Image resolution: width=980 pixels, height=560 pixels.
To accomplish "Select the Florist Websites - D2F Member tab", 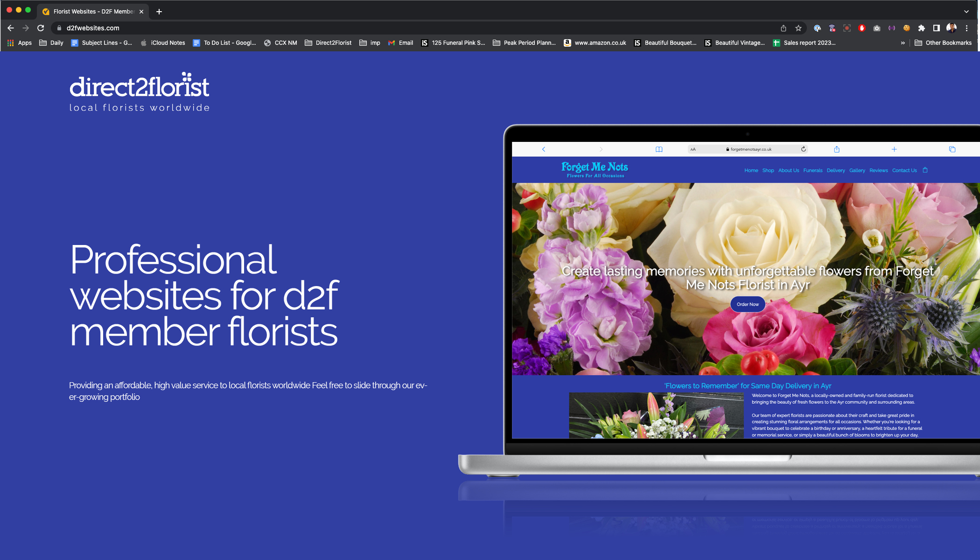I will click(x=94, y=12).
